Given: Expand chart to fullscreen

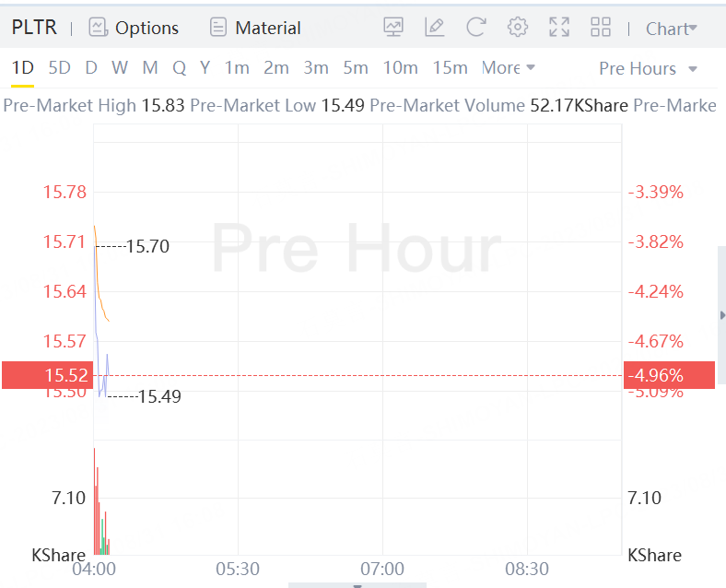Looking at the screenshot, I should click(559, 28).
